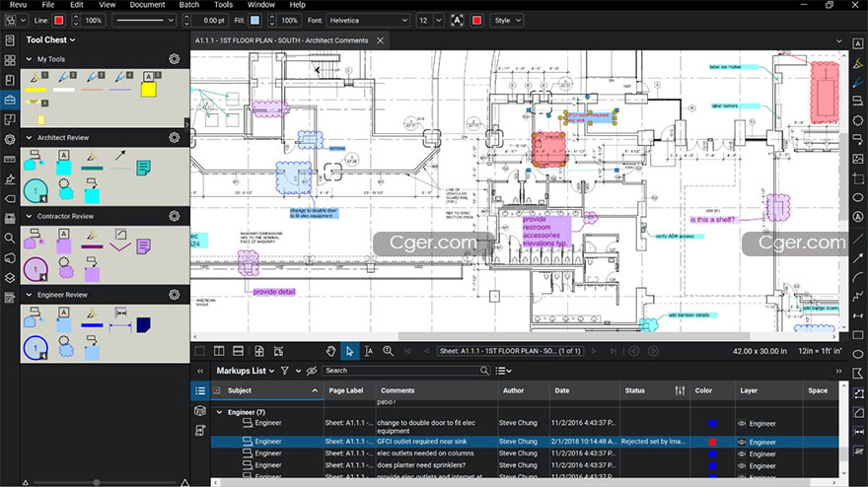Toggle layer eye for GFCI outlet row
The height and width of the screenshot is (487, 868).
[x=742, y=442]
